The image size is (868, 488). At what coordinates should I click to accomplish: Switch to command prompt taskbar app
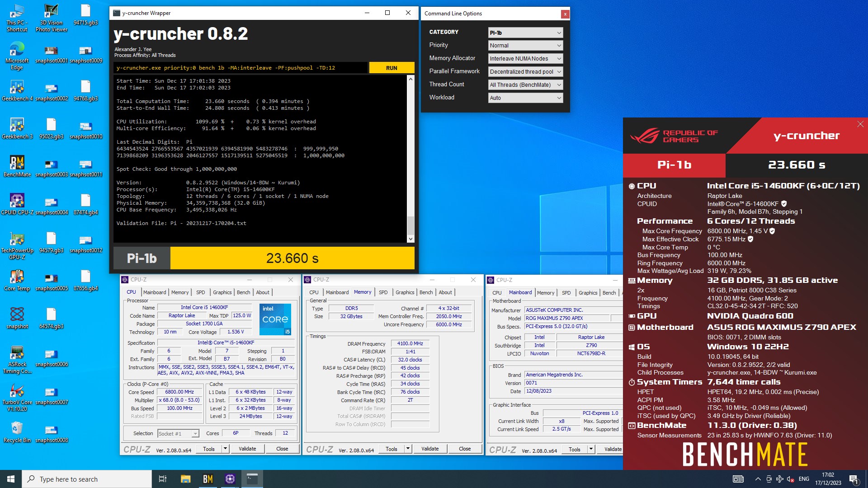(252, 479)
